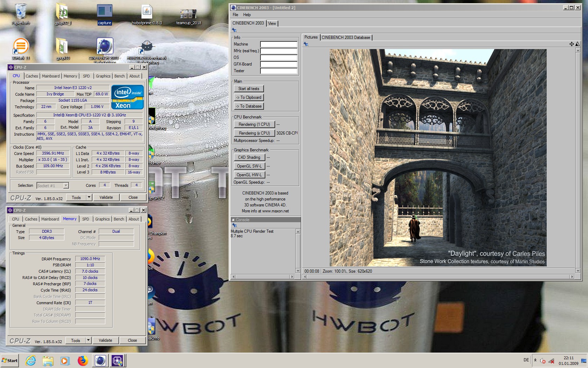Run Rendering (x CPU) benchmark
Image resolution: width=588 pixels, height=368 pixels.
pos(254,133)
